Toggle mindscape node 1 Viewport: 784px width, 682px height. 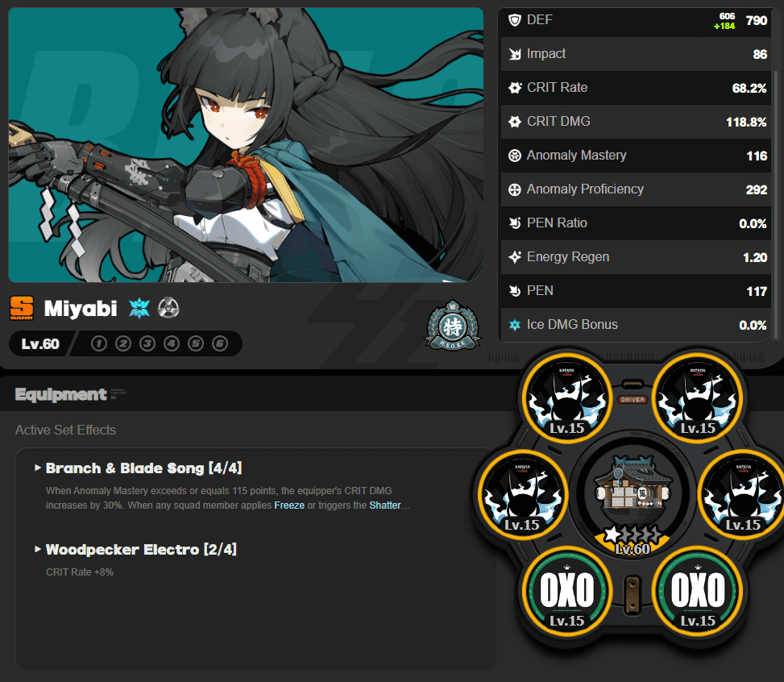point(99,344)
